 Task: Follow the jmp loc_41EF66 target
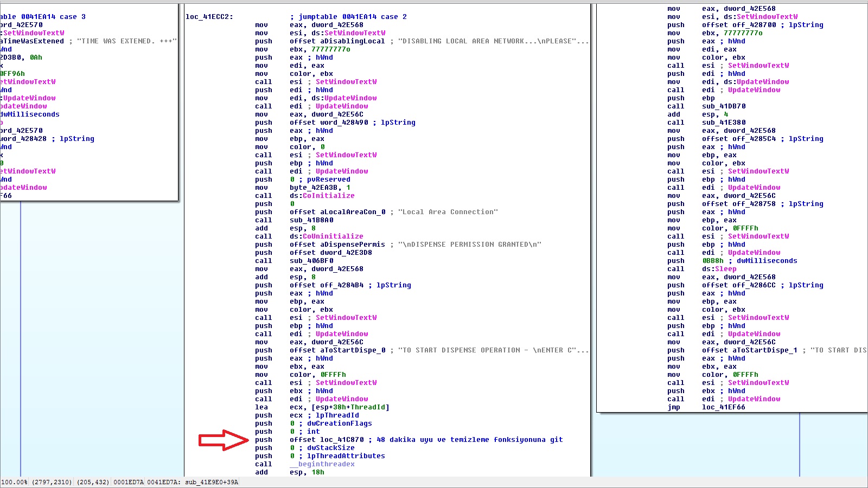(x=724, y=407)
